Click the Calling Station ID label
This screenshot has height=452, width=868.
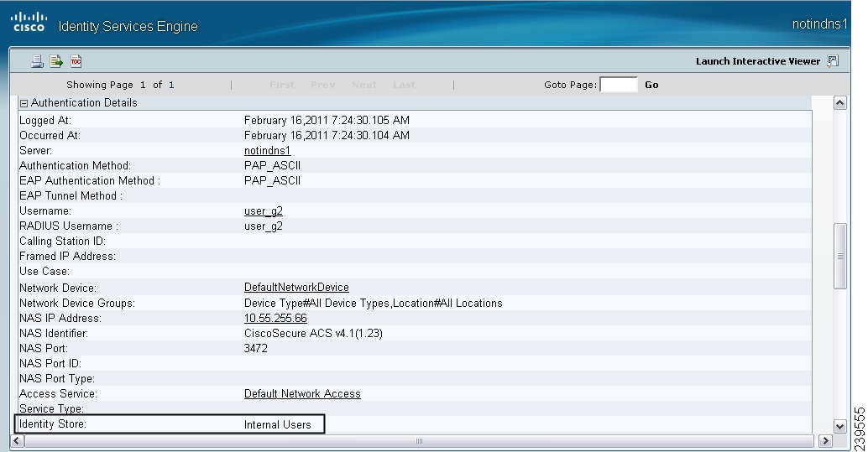click(63, 242)
